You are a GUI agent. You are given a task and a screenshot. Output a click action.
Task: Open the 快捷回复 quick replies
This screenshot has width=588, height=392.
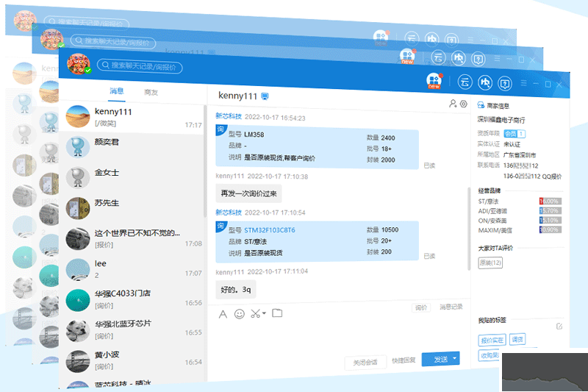point(404,360)
